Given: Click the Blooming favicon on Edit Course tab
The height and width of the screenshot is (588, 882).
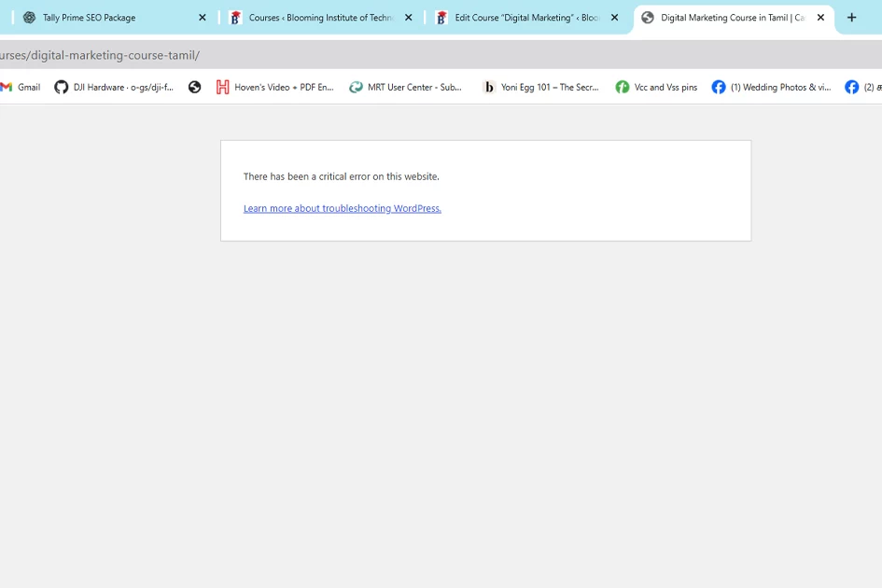Looking at the screenshot, I should point(441,18).
